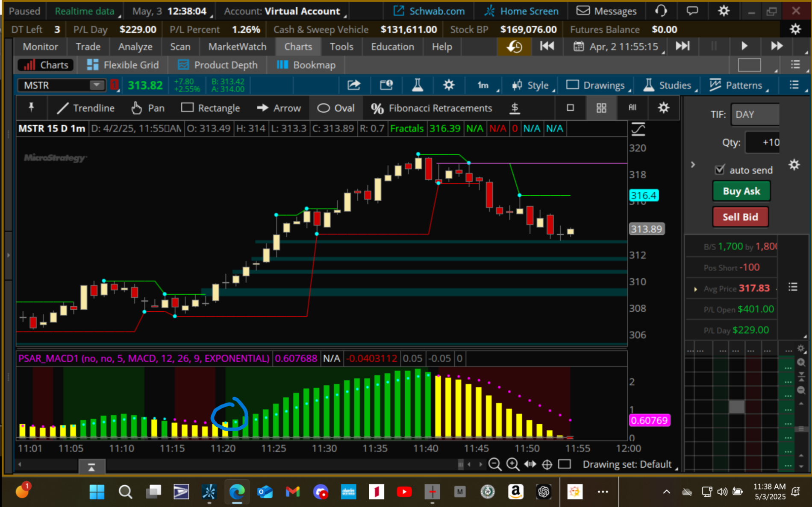This screenshot has width=812, height=507.
Task: Select the Trendline drawing tool
Action: 85,108
